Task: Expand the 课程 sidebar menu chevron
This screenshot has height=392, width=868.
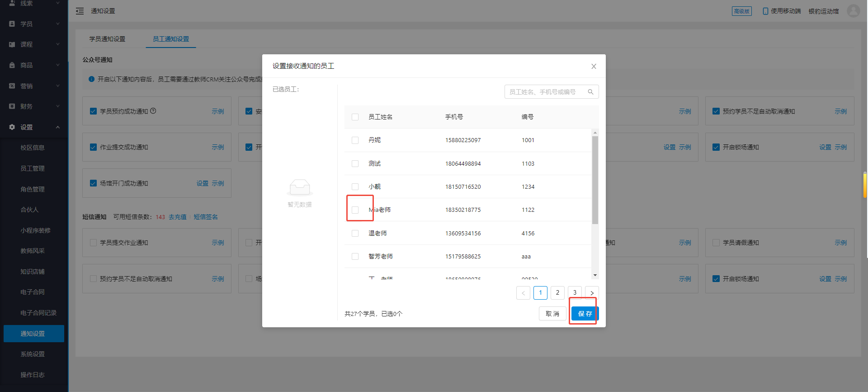Action: (58, 44)
